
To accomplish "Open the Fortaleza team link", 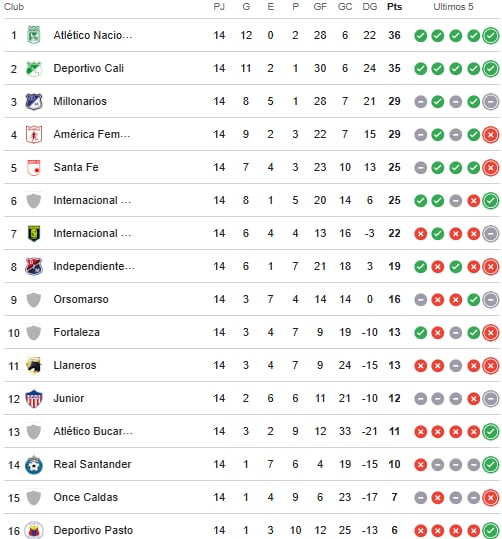I will pos(76,332).
